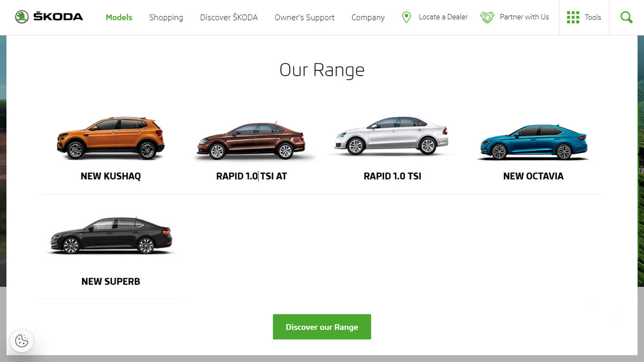
Task: Open the Tools label in header
Action: 593,17
